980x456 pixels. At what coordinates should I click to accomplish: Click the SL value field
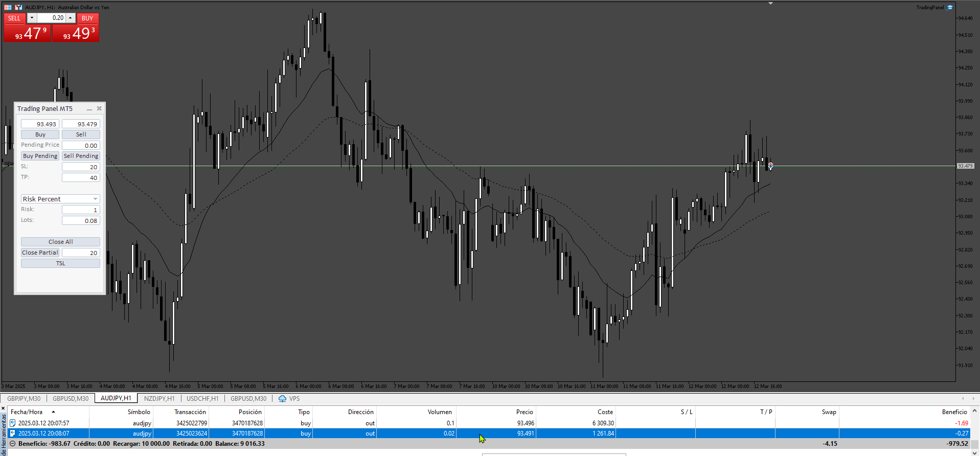(x=81, y=167)
